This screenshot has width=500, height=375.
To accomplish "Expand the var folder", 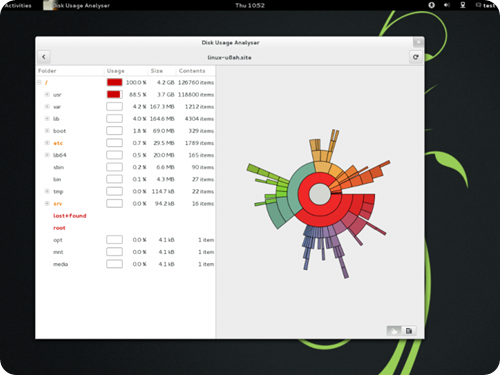I will 47,107.
